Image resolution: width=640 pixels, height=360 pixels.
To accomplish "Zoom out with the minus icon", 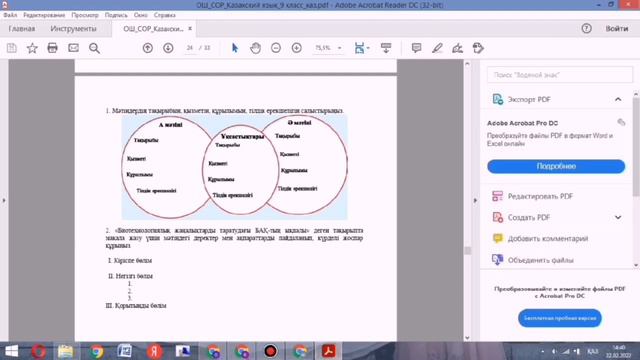I will 276,48.
